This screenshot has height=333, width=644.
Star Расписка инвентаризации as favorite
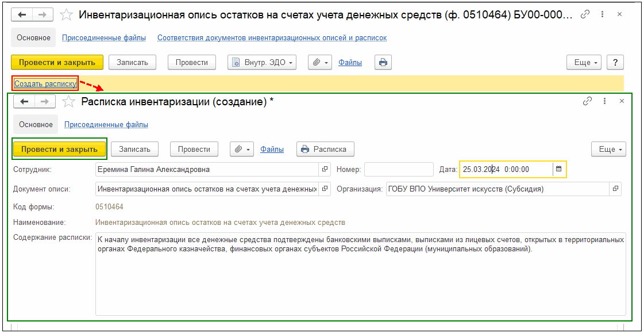tap(68, 102)
